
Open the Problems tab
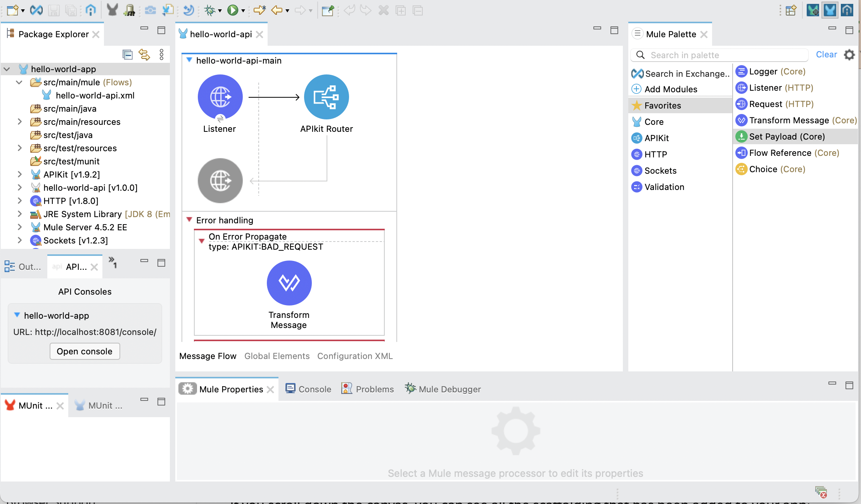[374, 389]
